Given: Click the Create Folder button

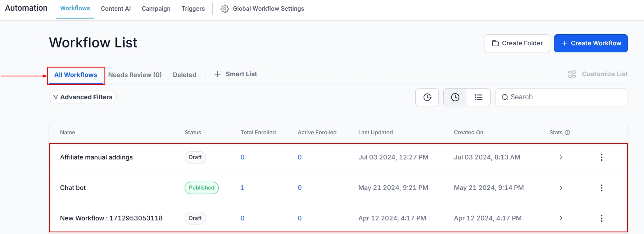Looking at the screenshot, I should click(x=517, y=43).
